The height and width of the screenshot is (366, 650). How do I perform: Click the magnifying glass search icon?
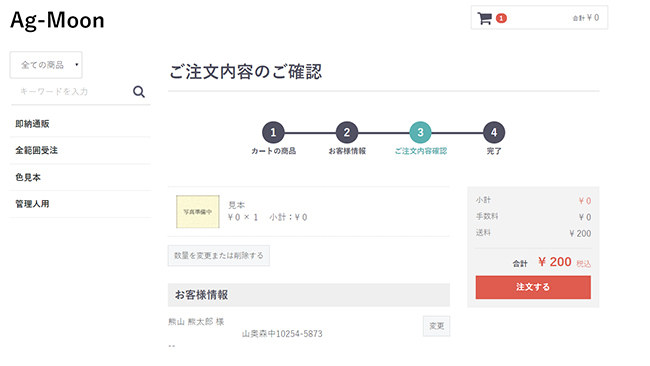pyautogui.click(x=139, y=92)
